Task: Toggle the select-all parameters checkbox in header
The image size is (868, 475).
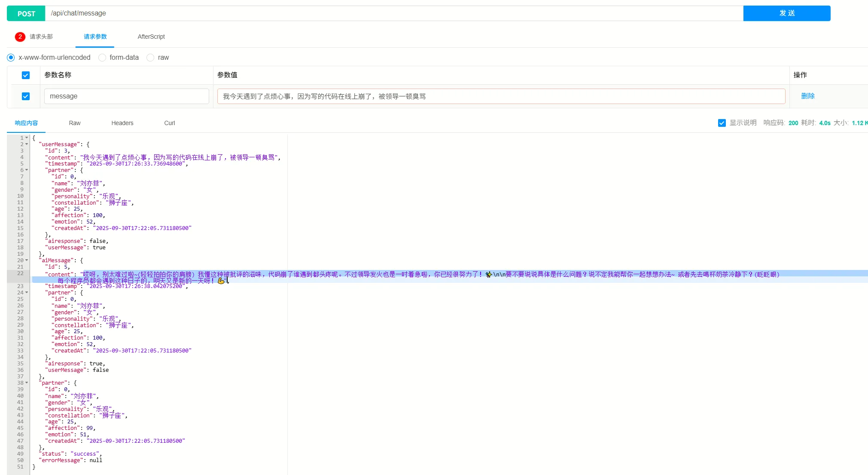Action: [x=26, y=75]
